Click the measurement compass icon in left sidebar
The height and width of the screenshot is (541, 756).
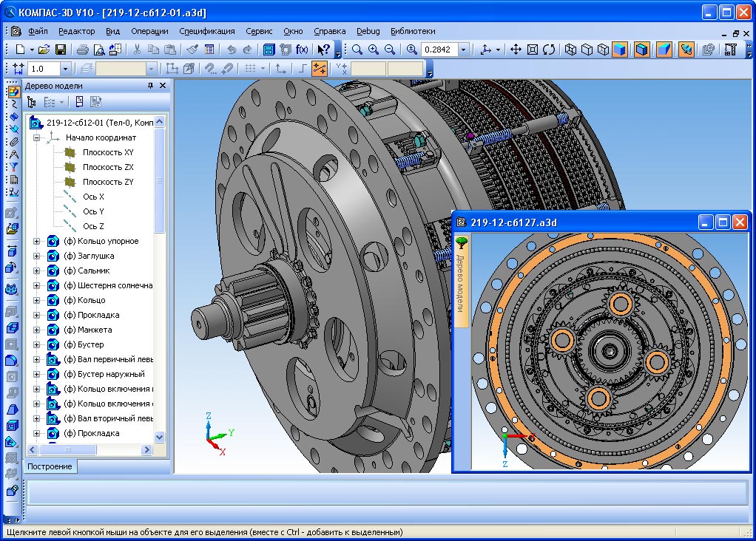[x=13, y=154]
